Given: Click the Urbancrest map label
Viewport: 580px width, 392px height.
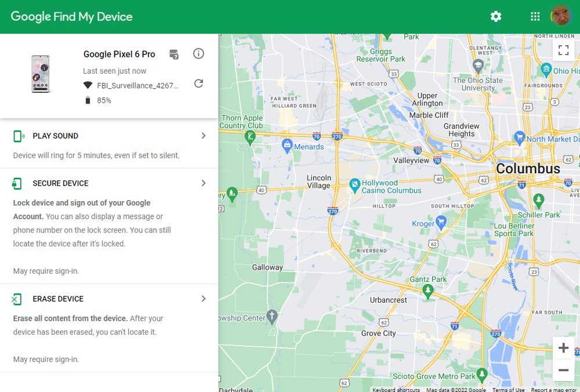Looking at the screenshot, I should point(389,300).
